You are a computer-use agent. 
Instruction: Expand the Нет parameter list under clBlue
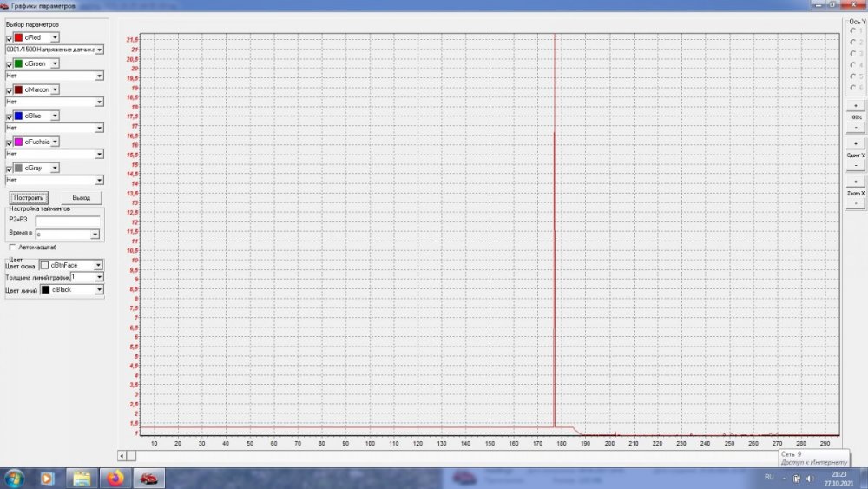pos(99,128)
